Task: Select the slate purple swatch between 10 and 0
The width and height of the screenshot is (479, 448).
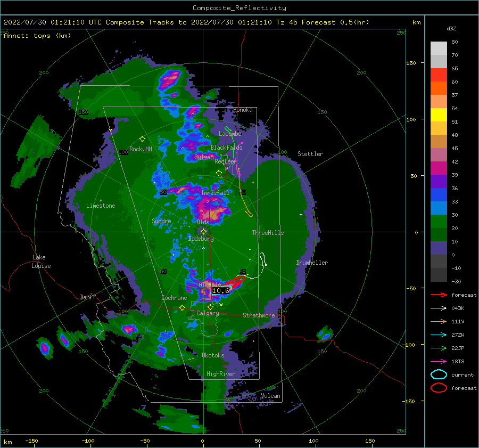Action: (x=439, y=248)
